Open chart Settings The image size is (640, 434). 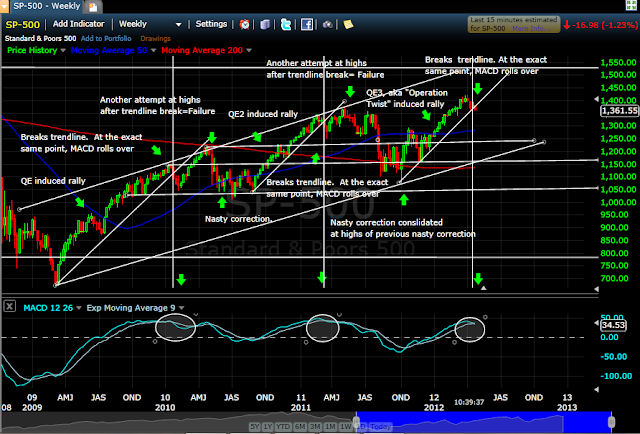point(211,24)
